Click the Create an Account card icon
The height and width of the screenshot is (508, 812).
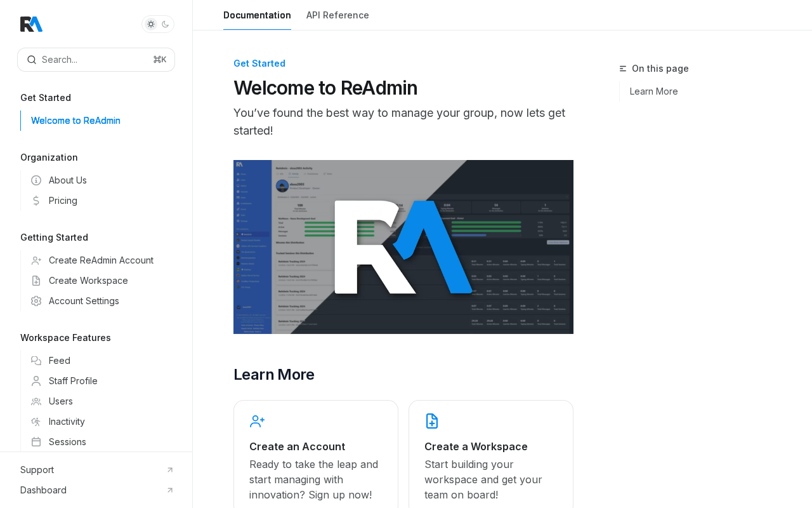[x=257, y=421]
